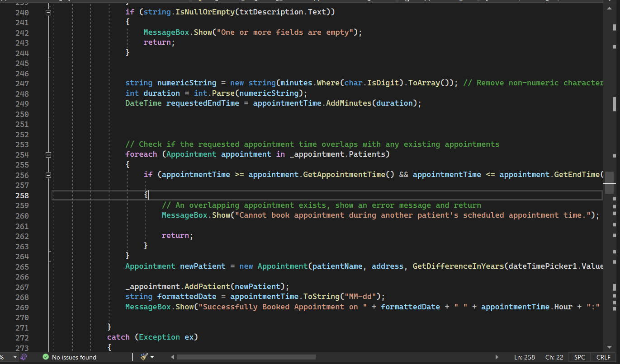Click "AddMinutes" on line 249
This screenshot has height=364, width=620.
pyautogui.click(x=349, y=103)
